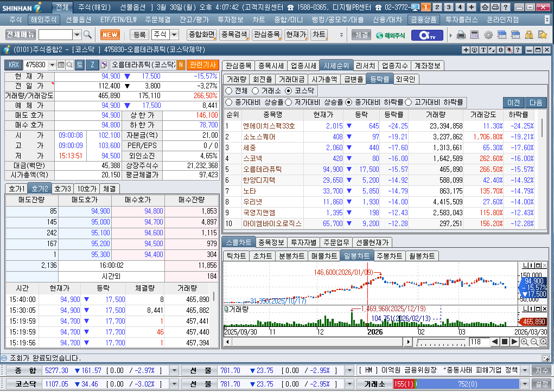Click the orange N badge next to stock name
Viewport: 554px width, 392px height.
pyautogui.click(x=181, y=65)
